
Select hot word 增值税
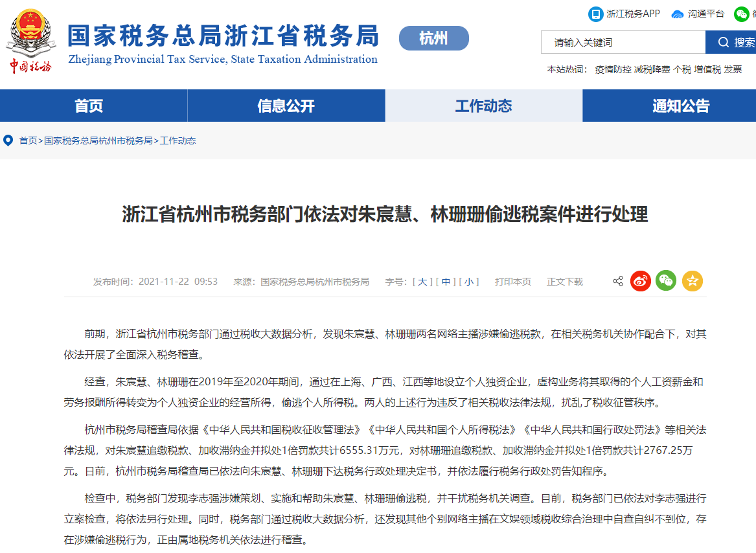(707, 69)
